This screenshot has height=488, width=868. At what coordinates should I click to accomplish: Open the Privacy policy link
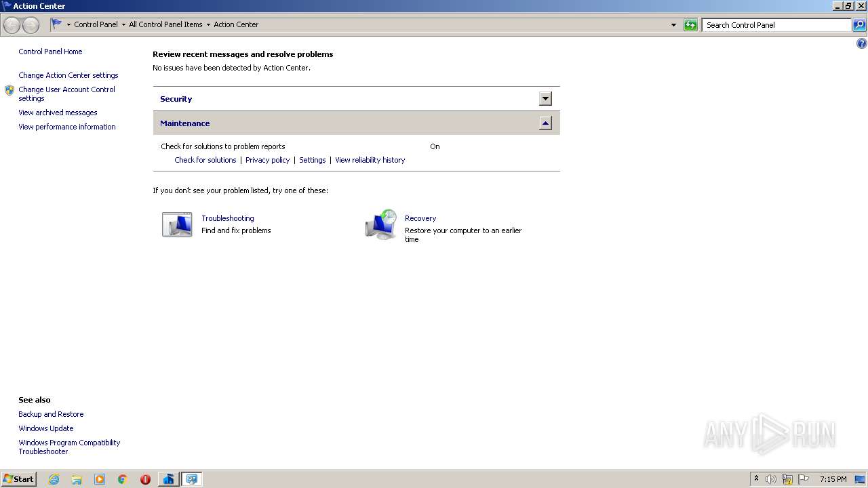tap(267, 160)
